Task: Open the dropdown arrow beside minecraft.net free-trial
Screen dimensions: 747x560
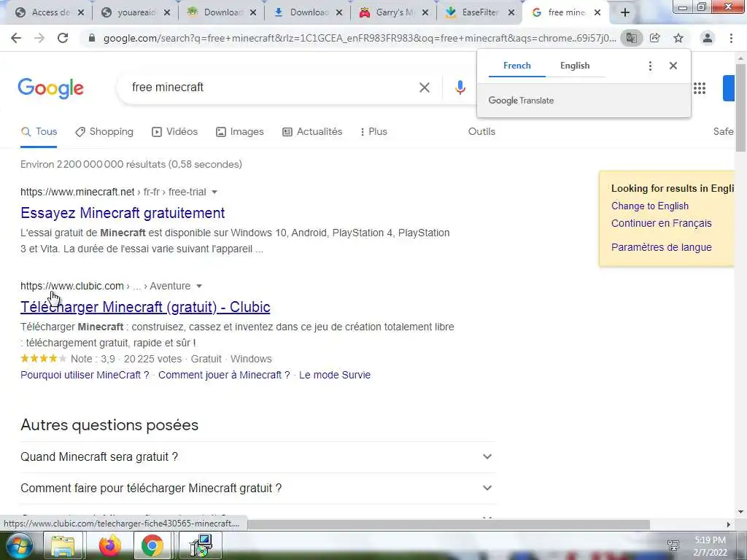Action: pyautogui.click(x=214, y=192)
